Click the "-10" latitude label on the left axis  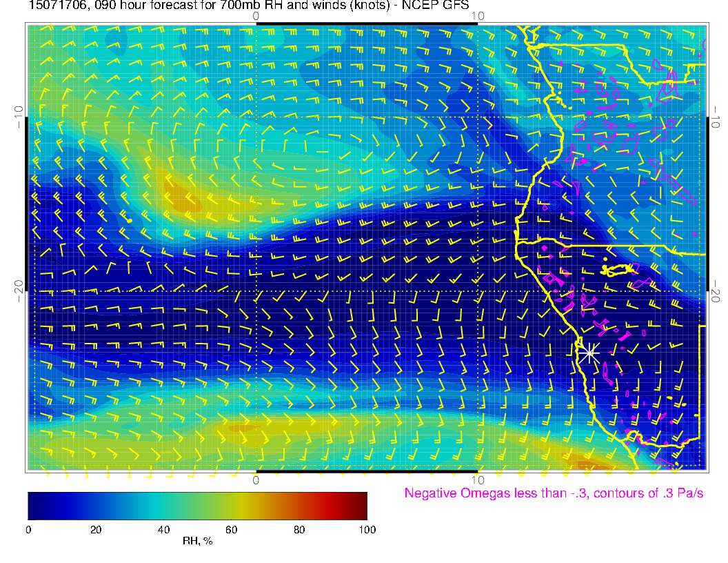click(19, 117)
